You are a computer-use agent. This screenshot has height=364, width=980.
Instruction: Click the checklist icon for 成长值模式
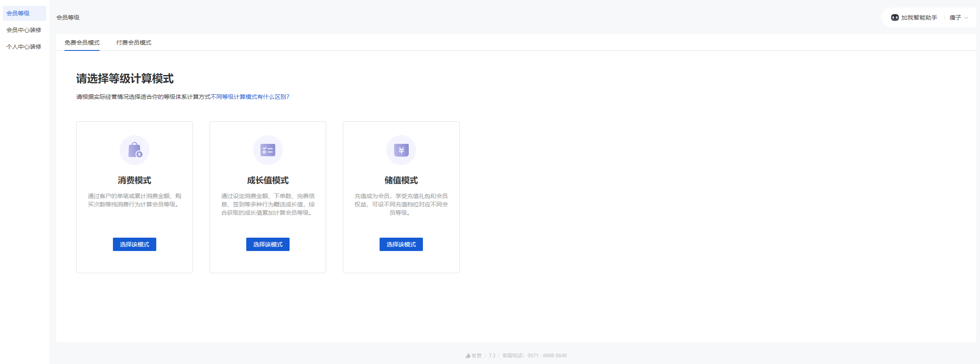pyautogui.click(x=268, y=150)
